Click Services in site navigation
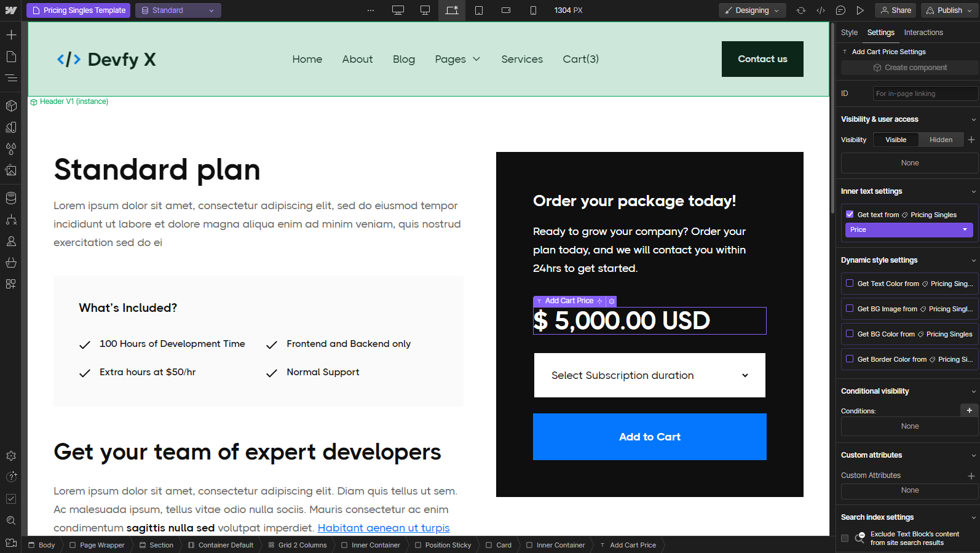980x553 pixels. coord(522,59)
